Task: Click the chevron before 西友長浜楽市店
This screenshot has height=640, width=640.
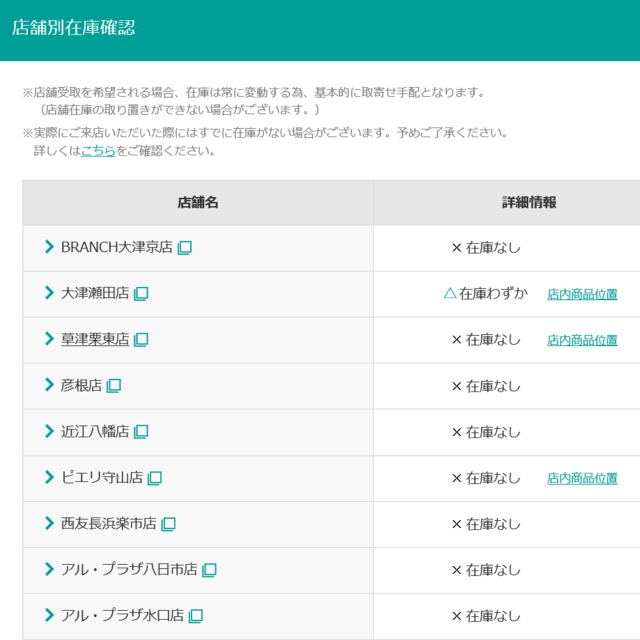Action: (49, 523)
